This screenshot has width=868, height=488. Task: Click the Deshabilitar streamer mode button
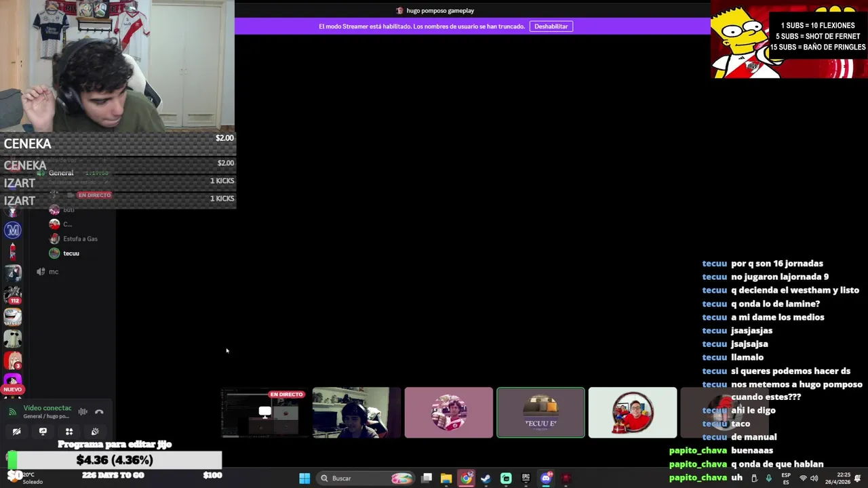pos(551,26)
